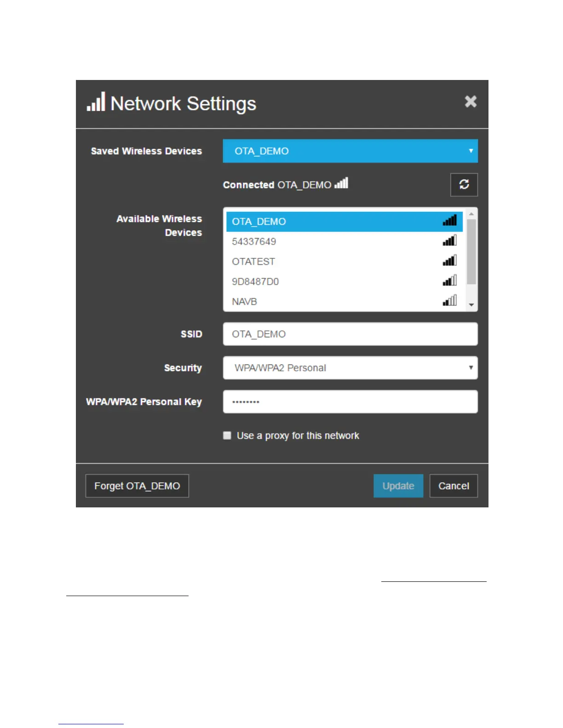Image resolution: width=563 pixels, height=728 pixels.
Task: Click the Update button
Action: tap(398, 486)
